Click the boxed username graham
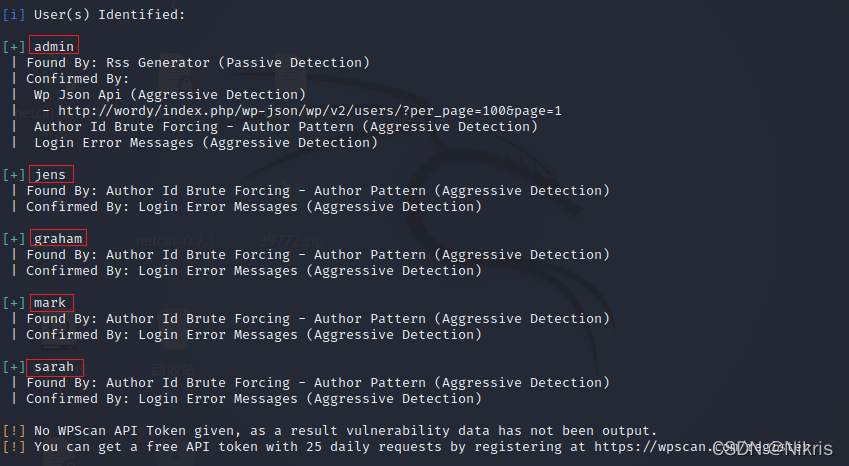Image resolution: width=849 pixels, height=466 pixels. pyautogui.click(x=58, y=238)
